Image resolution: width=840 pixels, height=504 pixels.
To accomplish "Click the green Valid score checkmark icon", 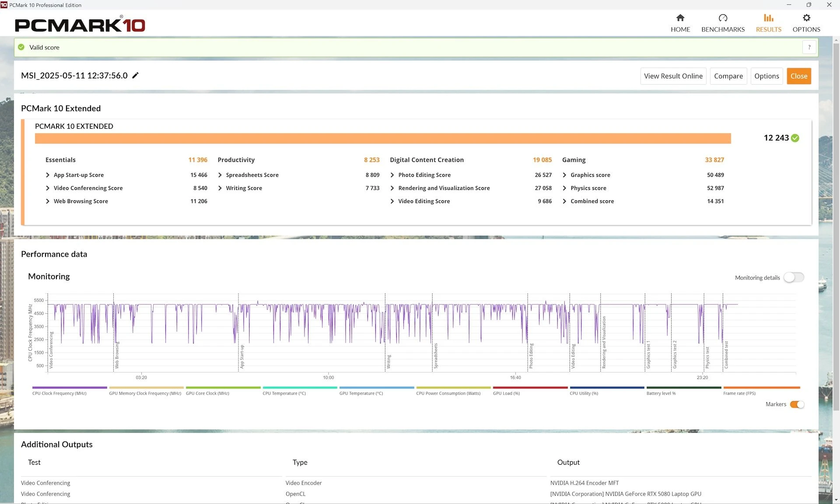I will point(21,47).
